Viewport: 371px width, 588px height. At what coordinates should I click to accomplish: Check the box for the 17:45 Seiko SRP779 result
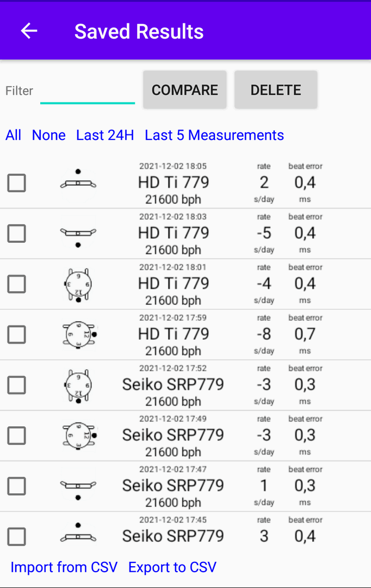pos(17,537)
